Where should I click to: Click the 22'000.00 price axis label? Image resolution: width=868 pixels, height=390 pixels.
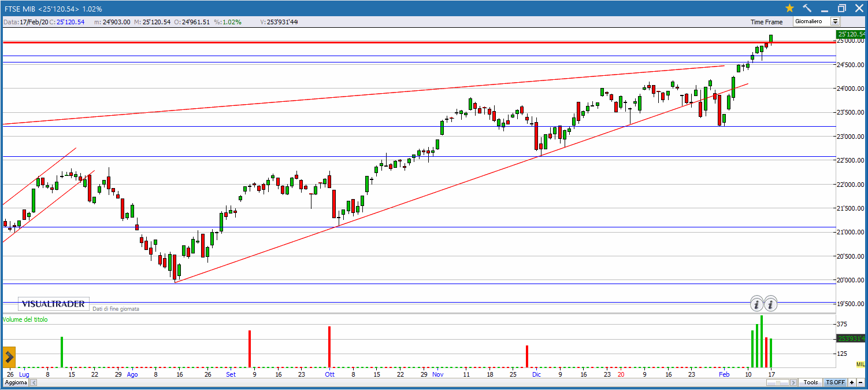(x=852, y=185)
